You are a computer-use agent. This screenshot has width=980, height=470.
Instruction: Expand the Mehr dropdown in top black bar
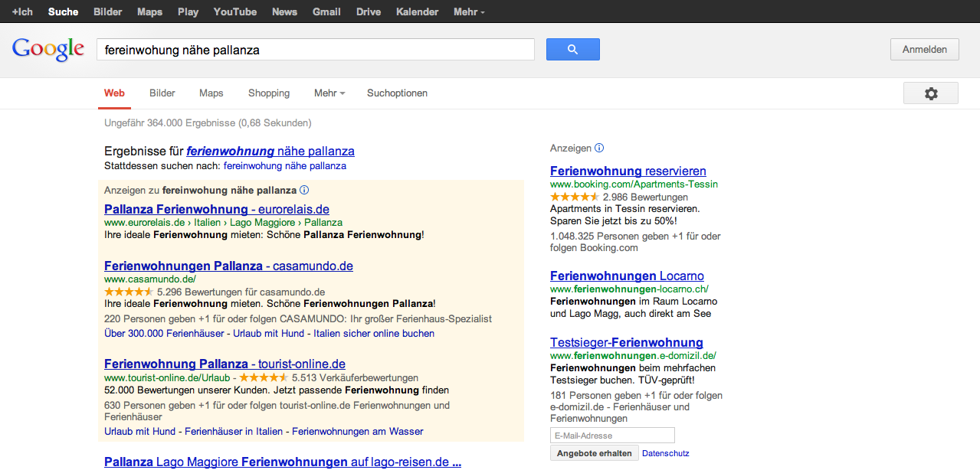coord(468,11)
